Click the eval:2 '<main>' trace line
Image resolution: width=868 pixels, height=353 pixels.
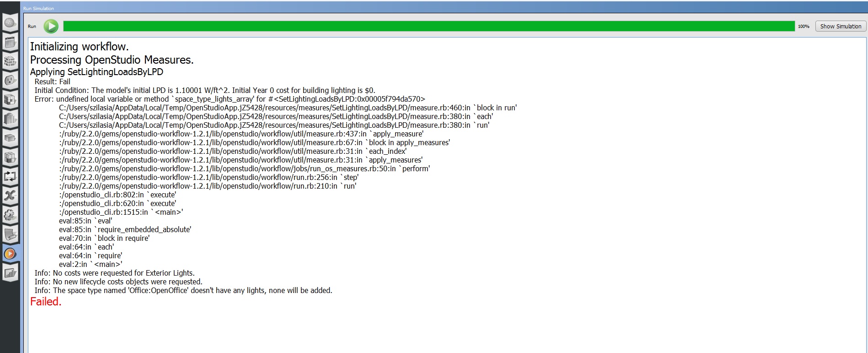[x=91, y=264]
